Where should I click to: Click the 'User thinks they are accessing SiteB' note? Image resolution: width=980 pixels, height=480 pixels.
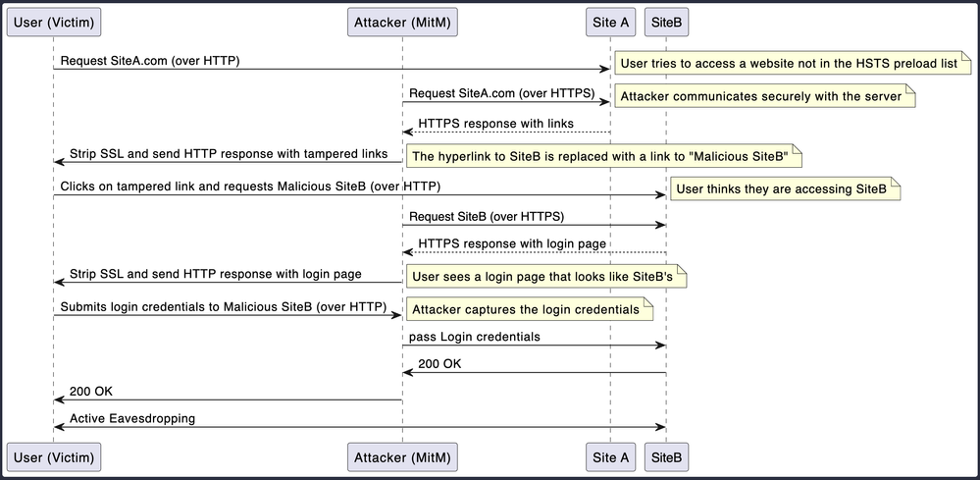[785, 188]
